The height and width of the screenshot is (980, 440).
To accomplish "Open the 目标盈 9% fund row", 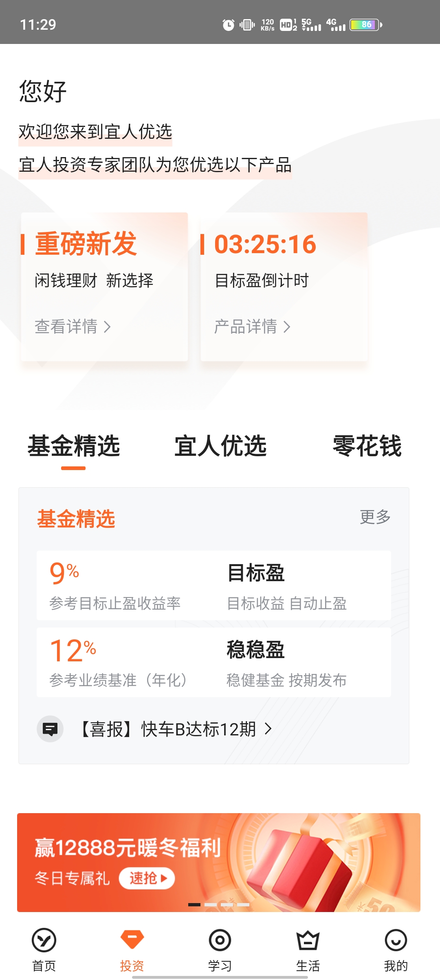I will tap(214, 585).
